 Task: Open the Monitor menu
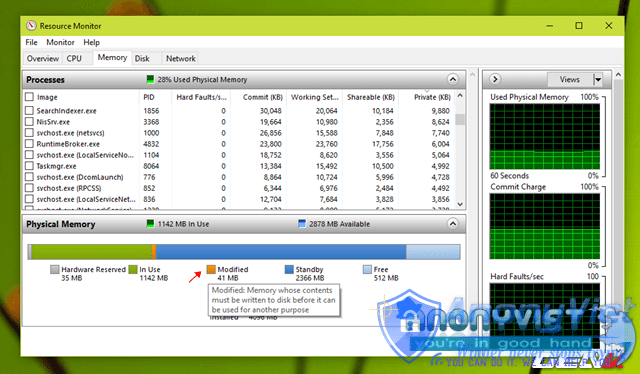(60, 42)
